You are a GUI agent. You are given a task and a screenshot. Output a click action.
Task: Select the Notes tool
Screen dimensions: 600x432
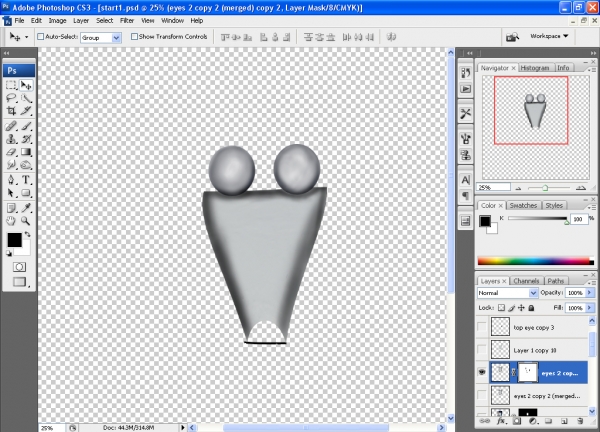pos(11,208)
